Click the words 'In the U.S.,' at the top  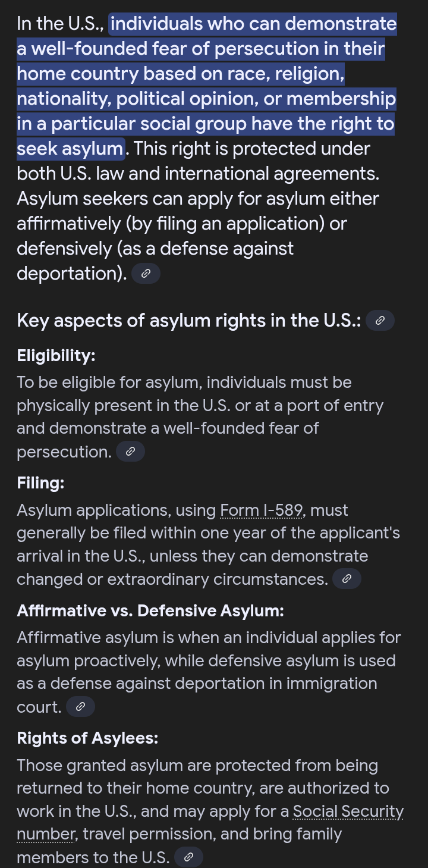point(61,24)
